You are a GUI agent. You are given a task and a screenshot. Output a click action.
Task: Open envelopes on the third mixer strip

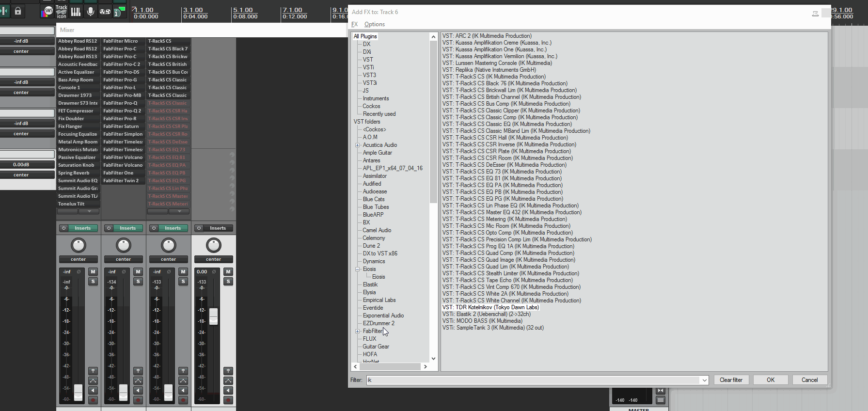183,381
